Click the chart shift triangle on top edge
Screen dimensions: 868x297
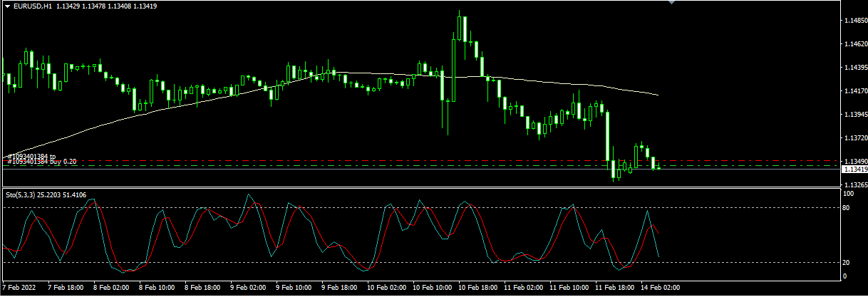coord(670,3)
